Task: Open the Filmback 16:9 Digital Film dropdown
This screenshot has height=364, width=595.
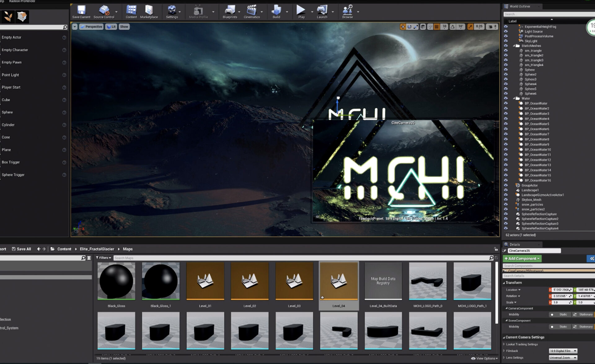Action: (563, 351)
